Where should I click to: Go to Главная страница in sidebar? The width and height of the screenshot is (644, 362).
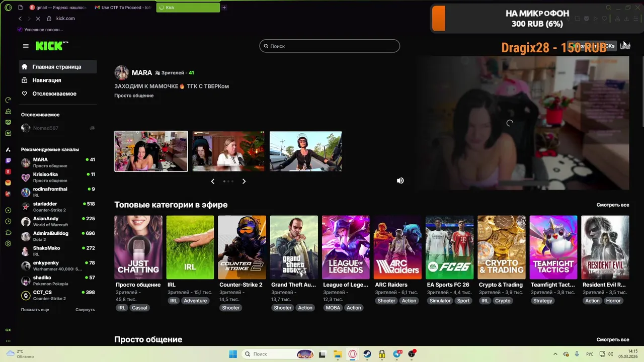(x=58, y=67)
